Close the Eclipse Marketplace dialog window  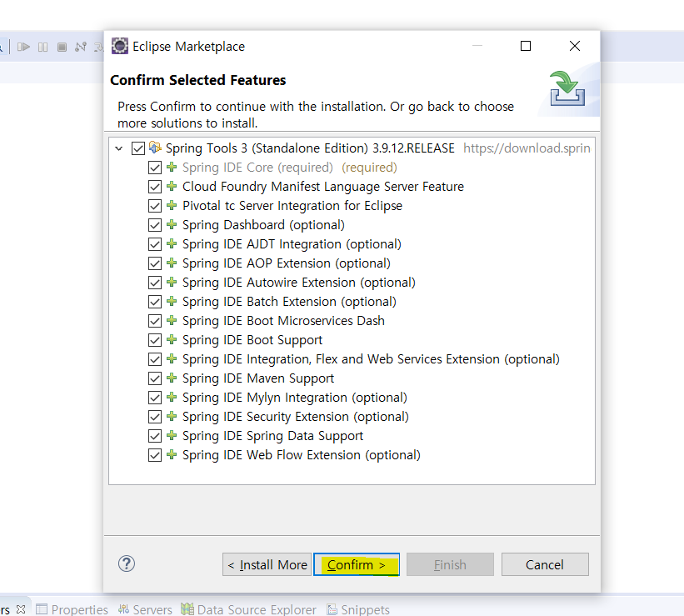tap(575, 46)
